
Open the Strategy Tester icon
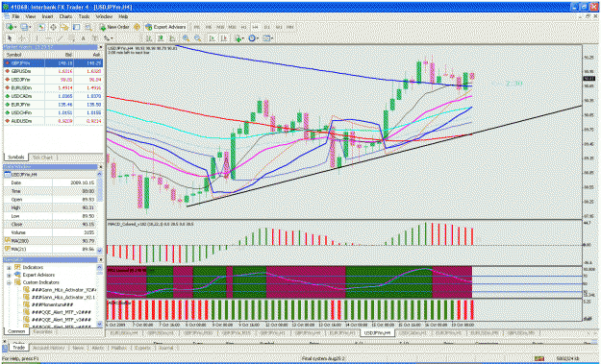[88, 27]
